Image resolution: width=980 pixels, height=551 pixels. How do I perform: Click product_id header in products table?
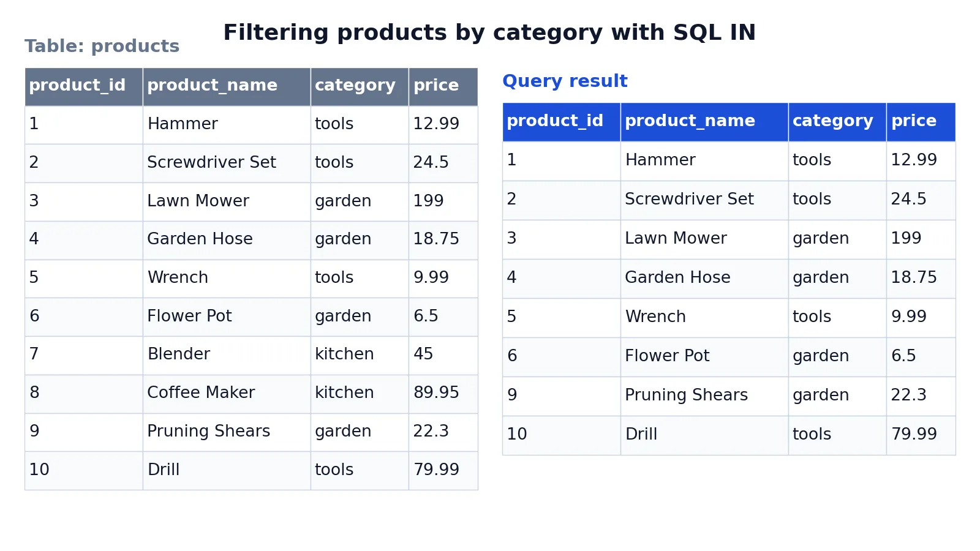coord(84,86)
